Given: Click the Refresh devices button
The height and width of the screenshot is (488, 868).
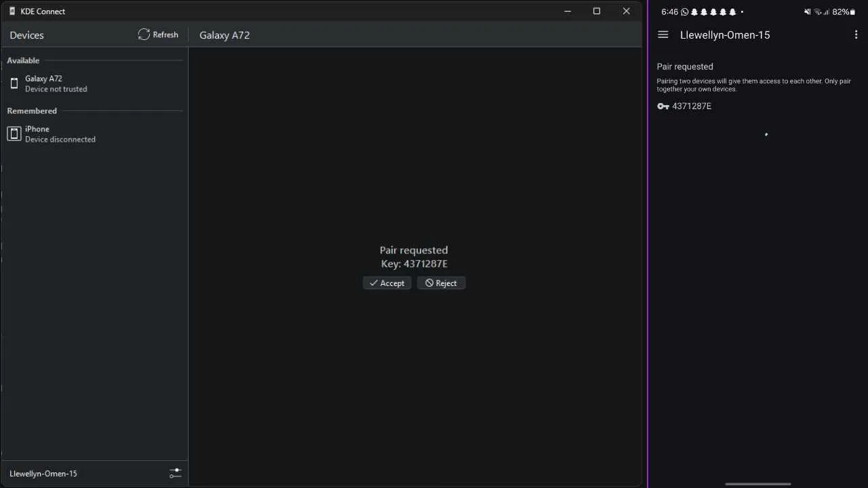Looking at the screenshot, I should (x=158, y=35).
